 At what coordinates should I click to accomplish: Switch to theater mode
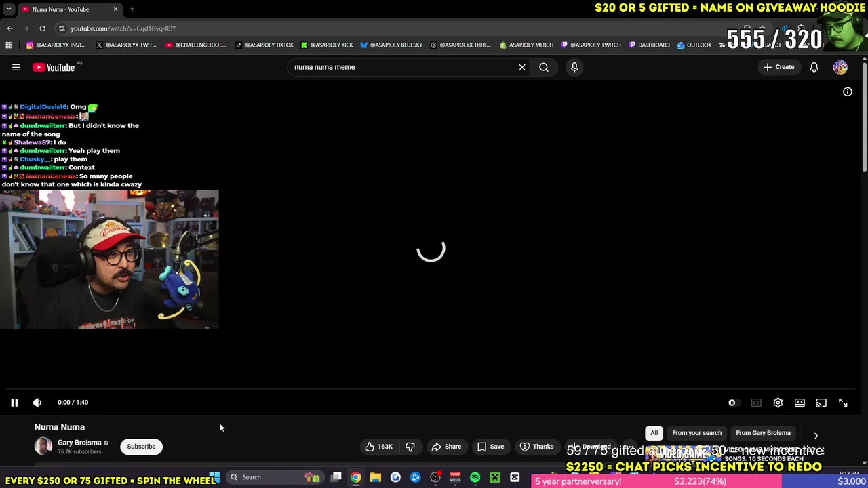coord(800,403)
